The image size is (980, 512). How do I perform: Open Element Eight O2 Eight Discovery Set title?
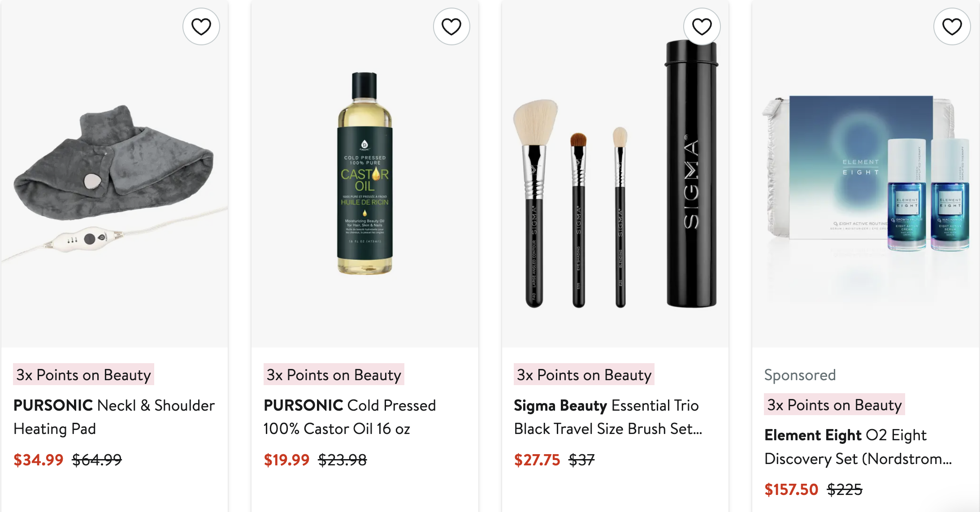858,447
